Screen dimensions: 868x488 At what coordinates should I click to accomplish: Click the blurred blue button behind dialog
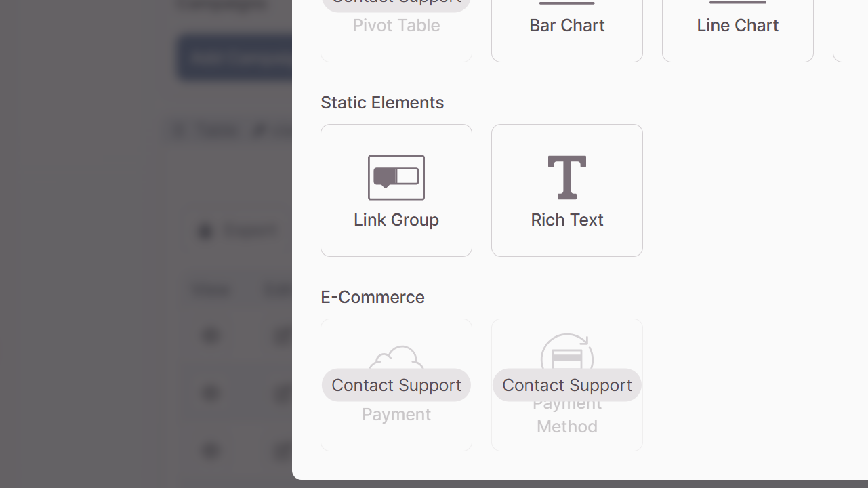pos(234,58)
